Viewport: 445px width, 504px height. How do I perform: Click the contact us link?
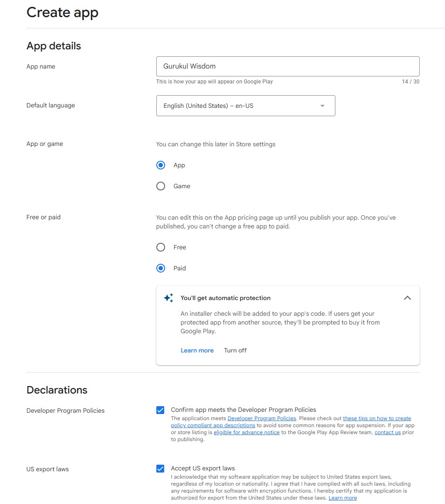tap(387, 432)
